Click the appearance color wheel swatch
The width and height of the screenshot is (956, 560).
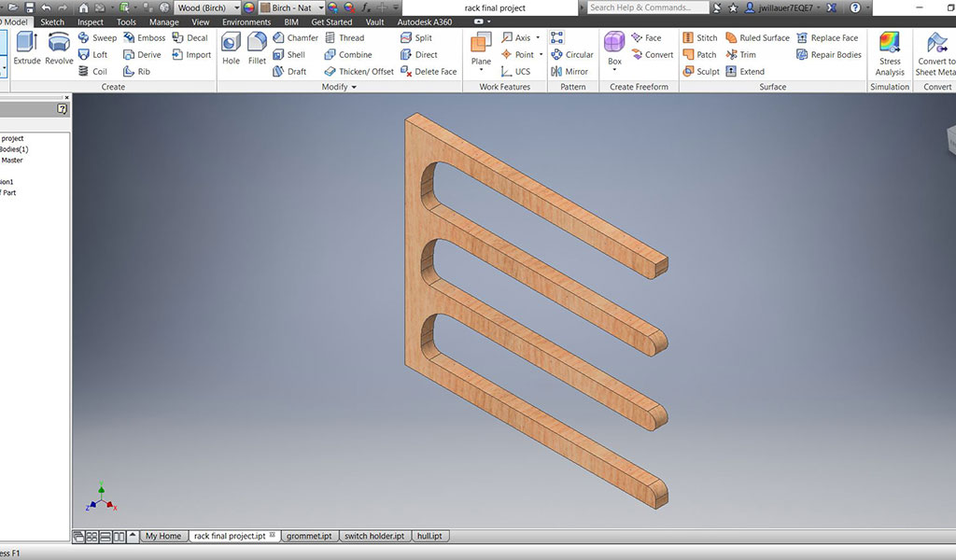point(248,7)
